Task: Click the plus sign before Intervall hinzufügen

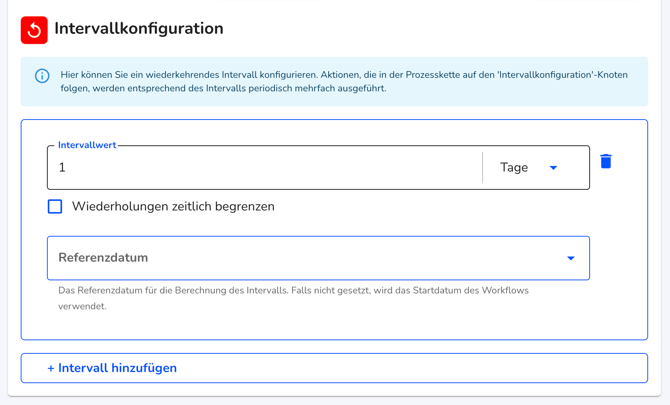Action: point(51,368)
